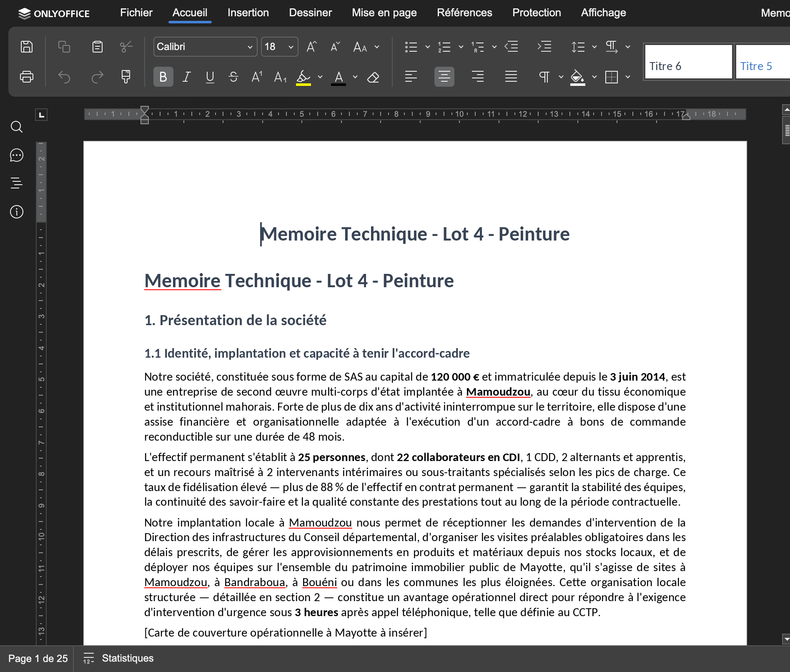The width and height of the screenshot is (790, 672).
Task: Click the Page 1 de 25 indicator
Action: point(38,659)
